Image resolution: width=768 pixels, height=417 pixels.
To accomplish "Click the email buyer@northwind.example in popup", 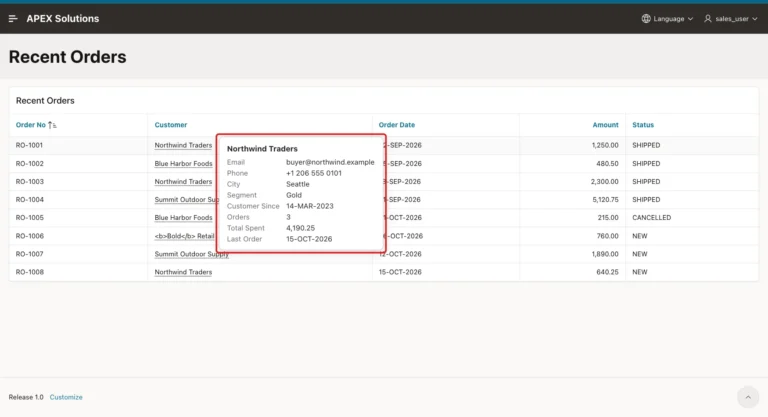I will [x=330, y=162].
